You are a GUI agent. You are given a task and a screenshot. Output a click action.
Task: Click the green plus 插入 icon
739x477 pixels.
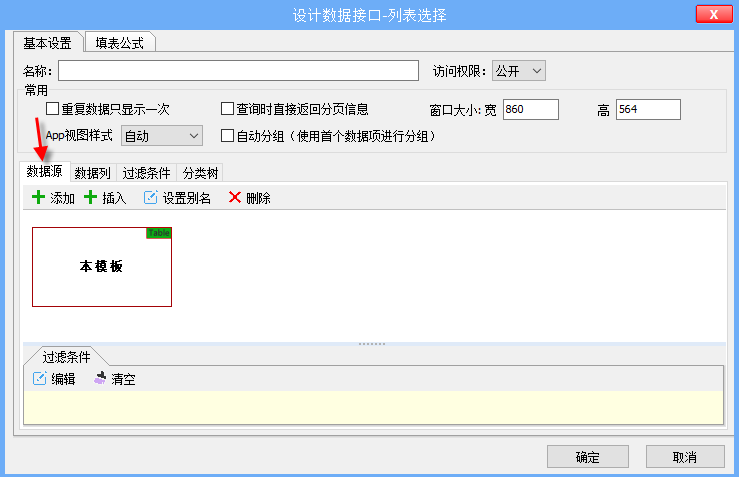tap(90, 197)
